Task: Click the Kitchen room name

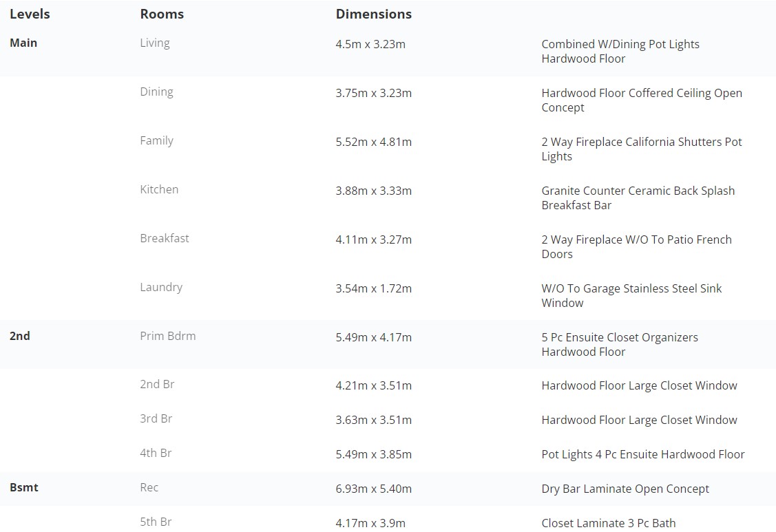Action: [159, 189]
